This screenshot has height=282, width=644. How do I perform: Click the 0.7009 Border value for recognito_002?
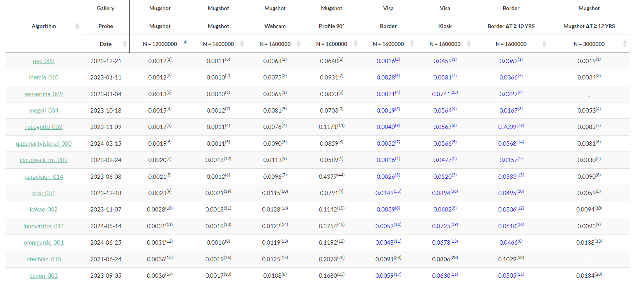508,127
